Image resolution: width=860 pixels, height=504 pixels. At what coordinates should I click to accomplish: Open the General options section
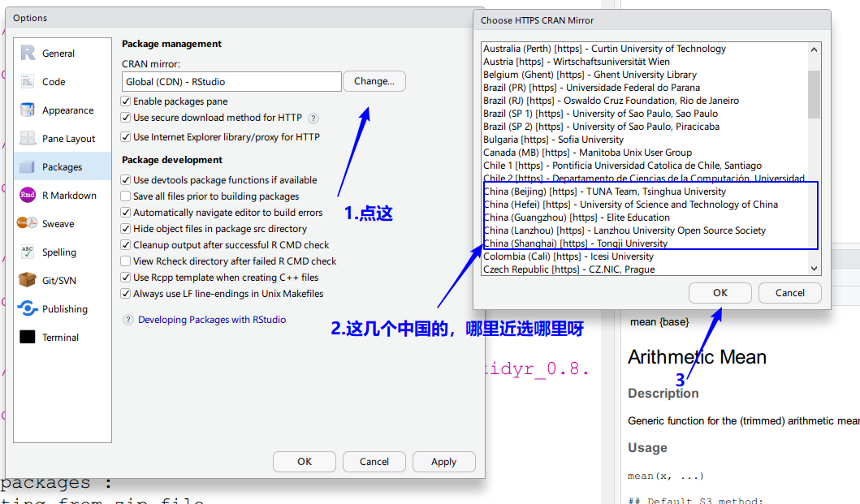[63, 54]
